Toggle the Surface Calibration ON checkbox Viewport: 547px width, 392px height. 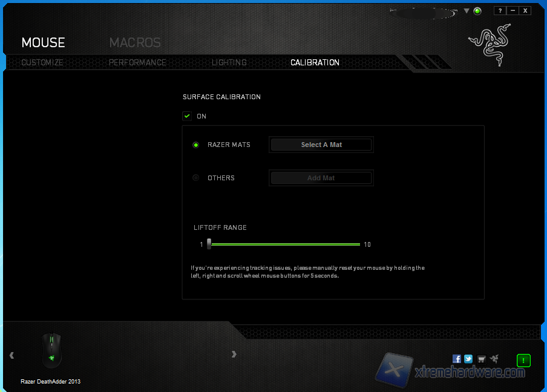188,116
